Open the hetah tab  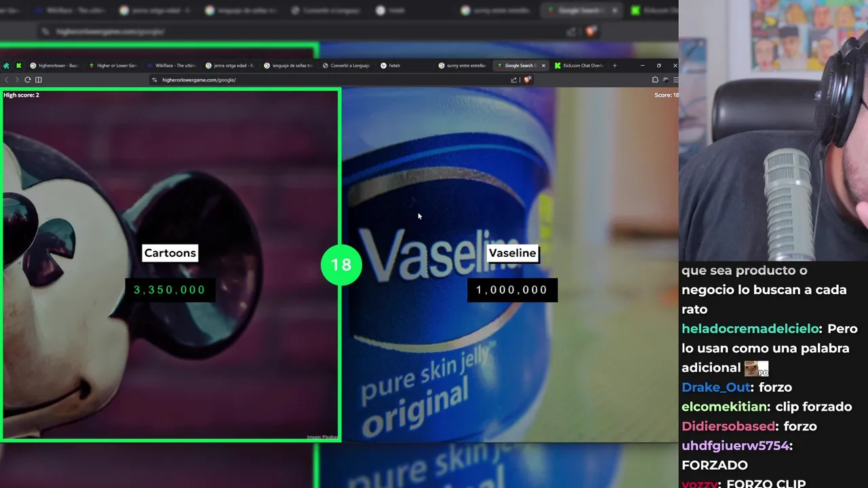coord(405,66)
